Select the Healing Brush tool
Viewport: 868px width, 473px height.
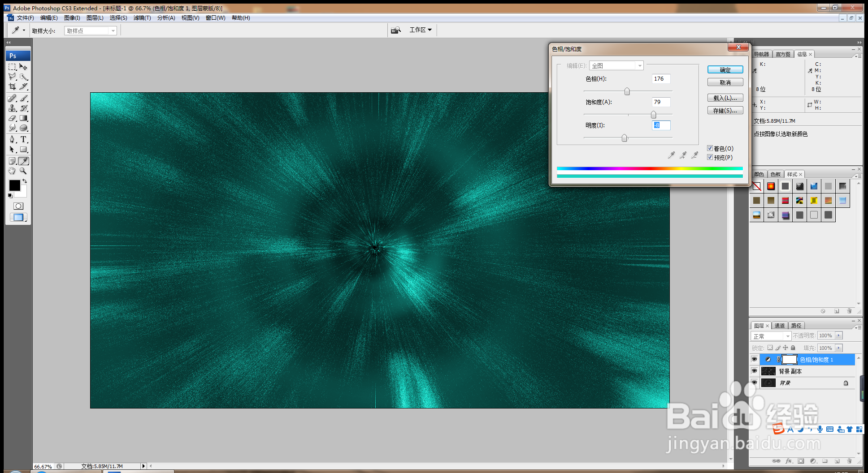point(12,98)
